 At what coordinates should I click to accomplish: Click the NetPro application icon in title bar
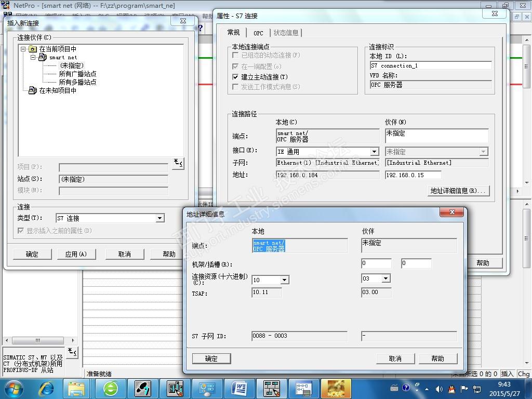pos(6,5)
